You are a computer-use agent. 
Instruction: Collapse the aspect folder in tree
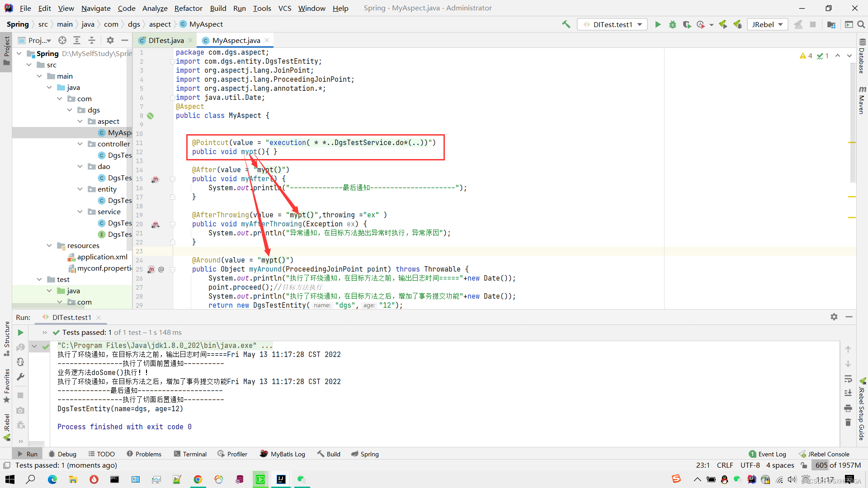[80, 121]
